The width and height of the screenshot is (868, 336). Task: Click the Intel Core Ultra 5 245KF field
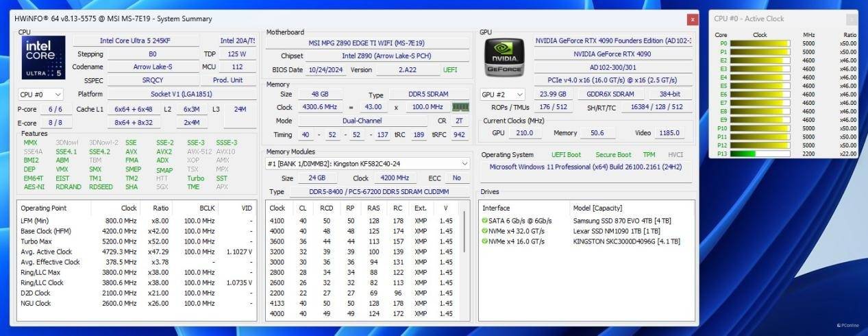(x=136, y=41)
